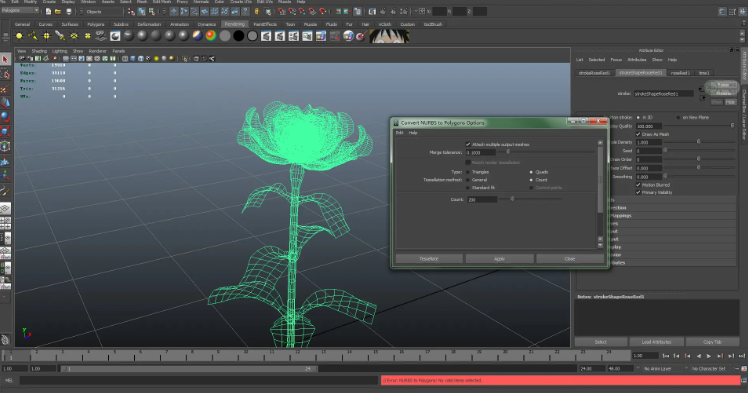
Task: Toggle Draw As Mesh checkbox
Action: [x=638, y=134]
